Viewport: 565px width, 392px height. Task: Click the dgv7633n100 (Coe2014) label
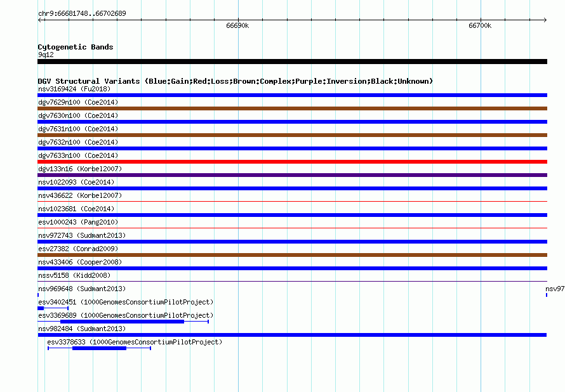[x=78, y=155]
